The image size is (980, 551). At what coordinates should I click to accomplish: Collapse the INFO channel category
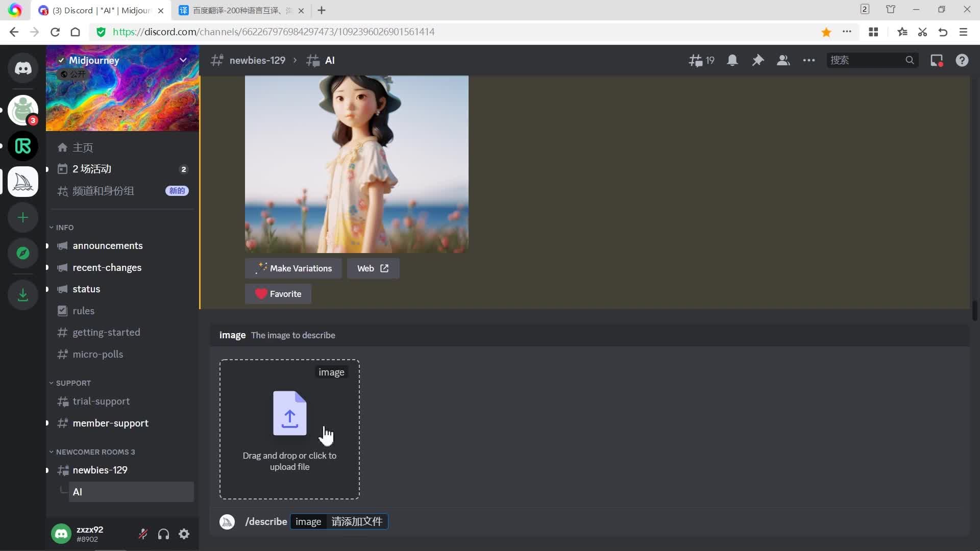(64, 228)
